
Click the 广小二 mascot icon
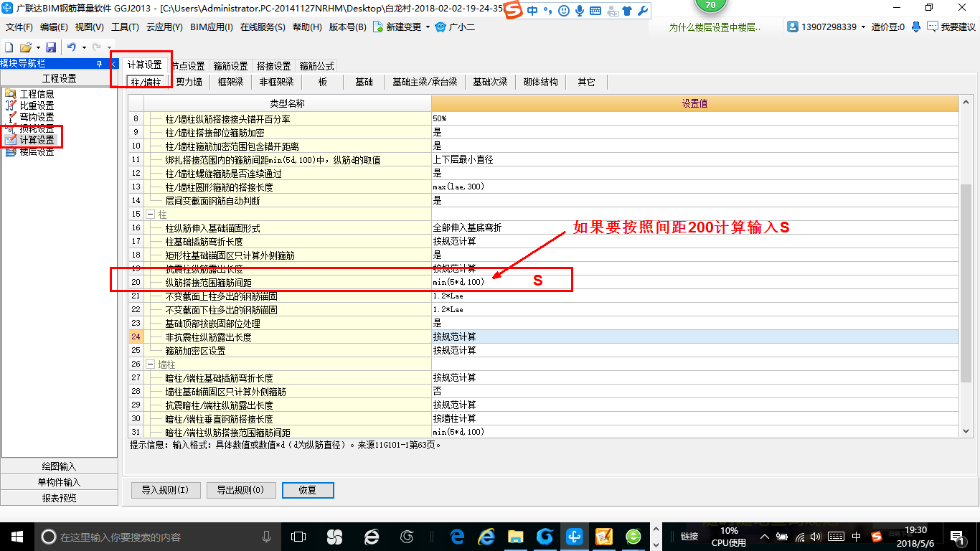440,27
